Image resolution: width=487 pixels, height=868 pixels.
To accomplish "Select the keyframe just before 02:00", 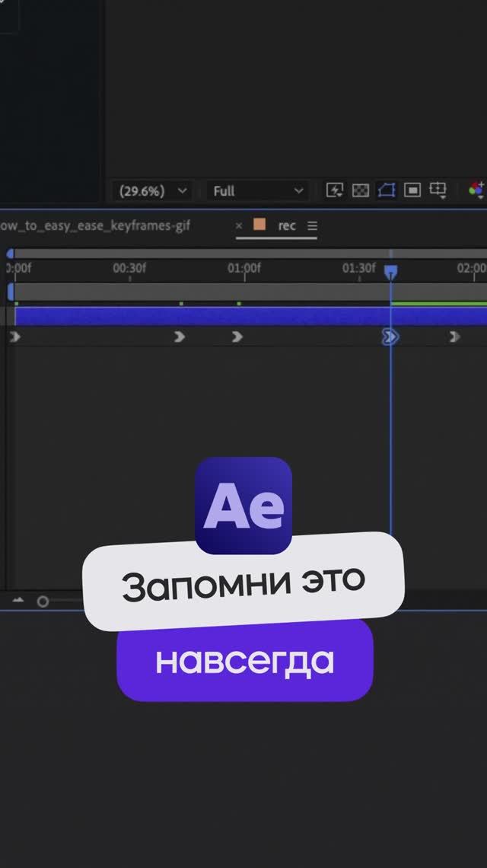I will [454, 337].
